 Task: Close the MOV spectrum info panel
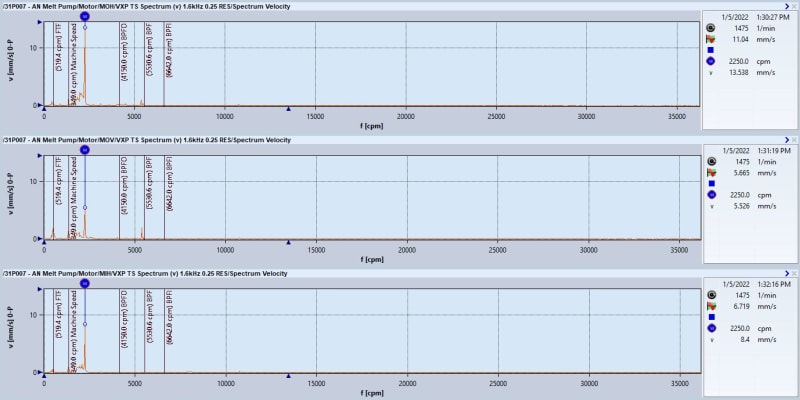[794, 140]
